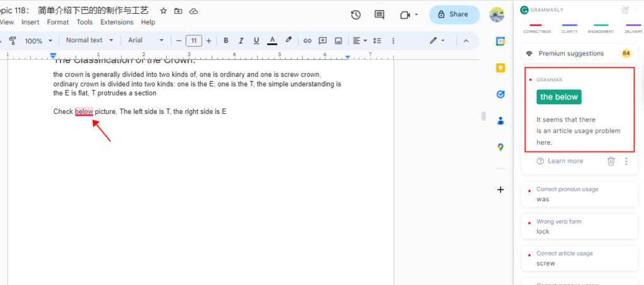Image resolution: width=644 pixels, height=285 pixels.
Task: Accept the 'the below' suggestion
Action: [558, 97]
